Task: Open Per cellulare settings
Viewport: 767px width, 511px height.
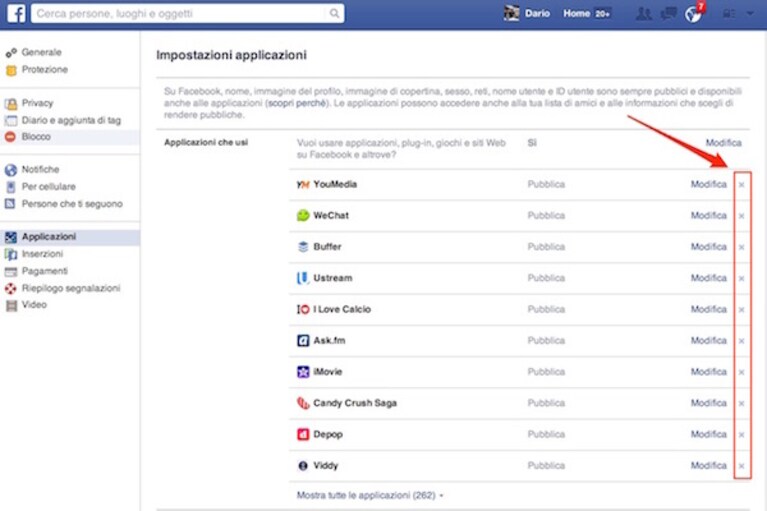Action: click(x=48, y=186)
